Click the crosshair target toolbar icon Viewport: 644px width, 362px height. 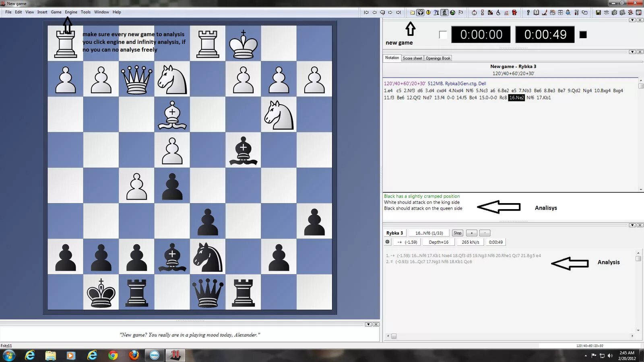(560, 12)
